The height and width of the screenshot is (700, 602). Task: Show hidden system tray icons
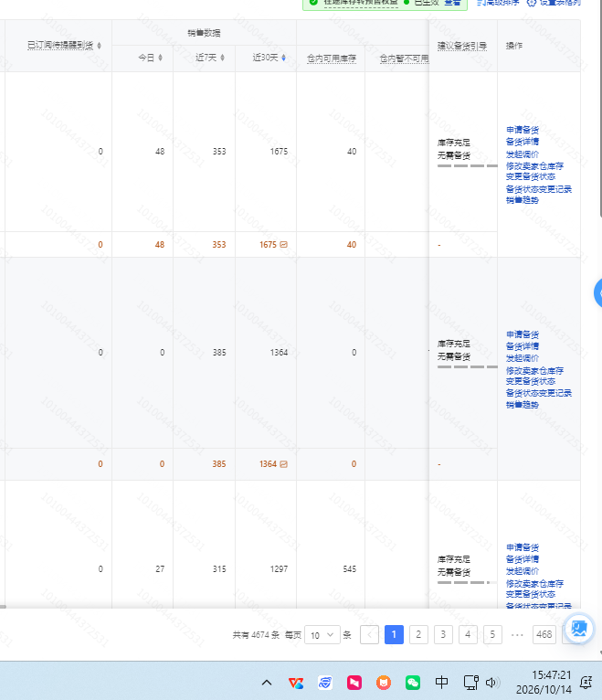[x=267, y=683]
